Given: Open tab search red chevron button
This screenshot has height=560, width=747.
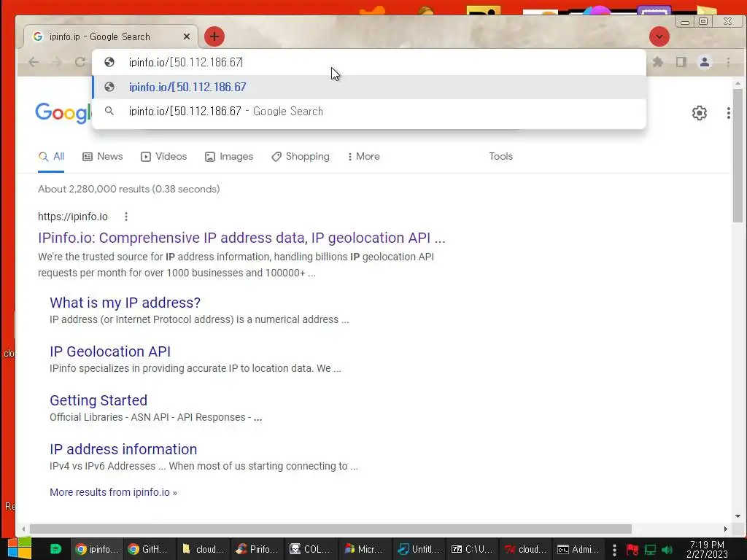Looking at the screenshot, I should 659,36.
